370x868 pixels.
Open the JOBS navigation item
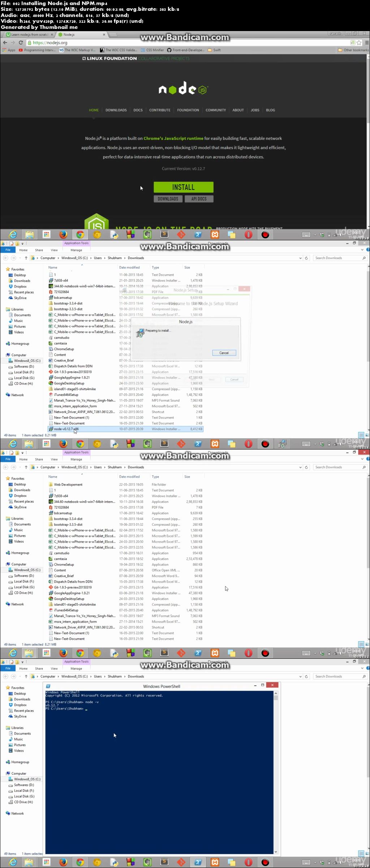[255, 110]
